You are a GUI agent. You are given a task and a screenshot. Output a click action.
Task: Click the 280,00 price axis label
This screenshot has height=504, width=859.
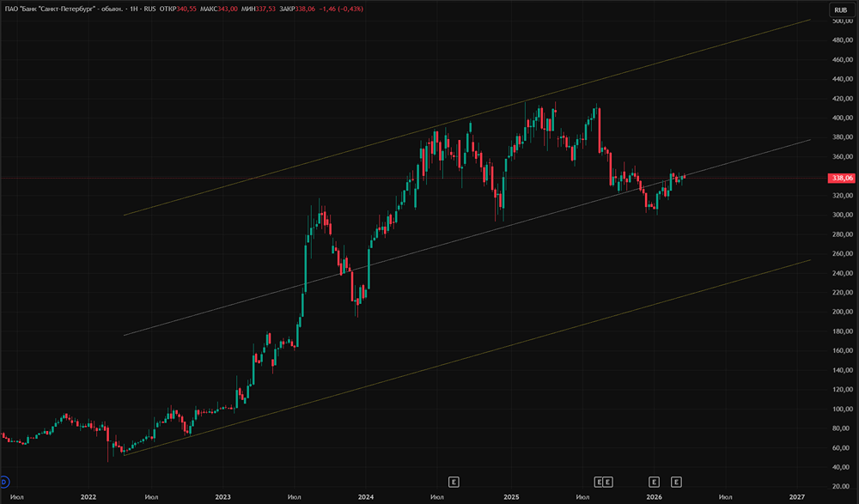point(842,234)
